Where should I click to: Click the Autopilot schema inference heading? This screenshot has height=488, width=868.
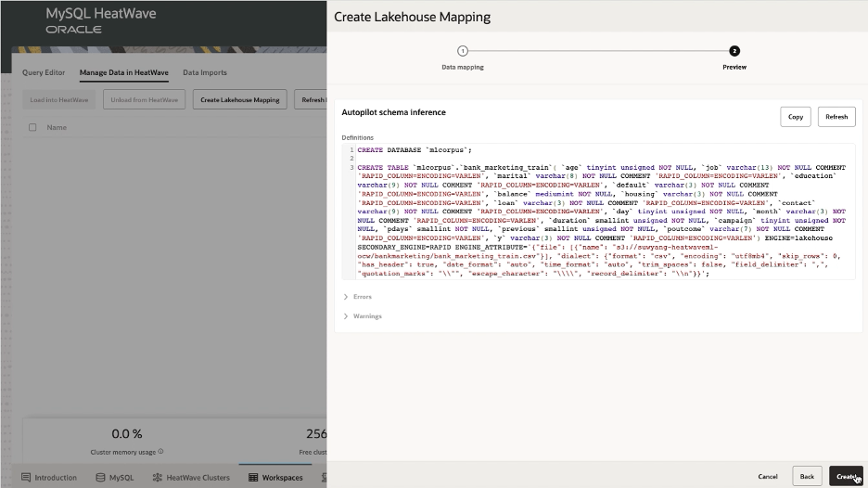point(393,112)
